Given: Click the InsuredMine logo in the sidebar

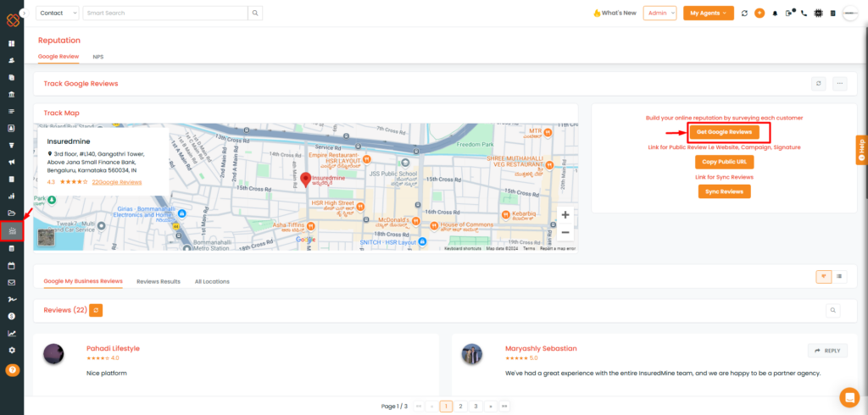Looking at the screenshot, I should pos(13,20).
